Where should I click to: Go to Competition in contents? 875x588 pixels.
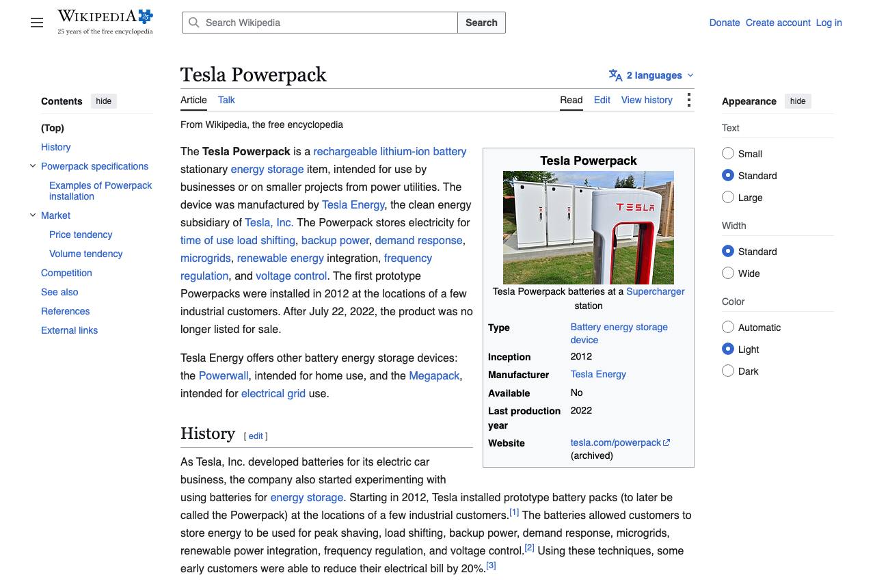[66, 273]
